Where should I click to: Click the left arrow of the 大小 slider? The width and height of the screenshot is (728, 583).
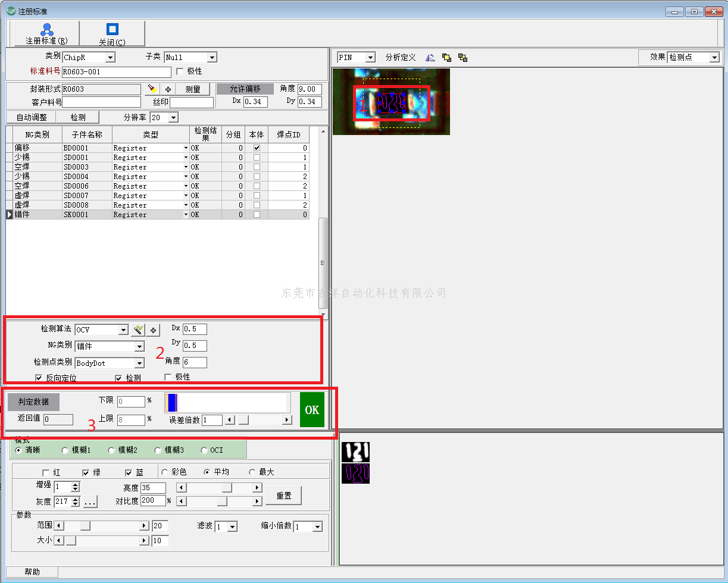[58, 541]
